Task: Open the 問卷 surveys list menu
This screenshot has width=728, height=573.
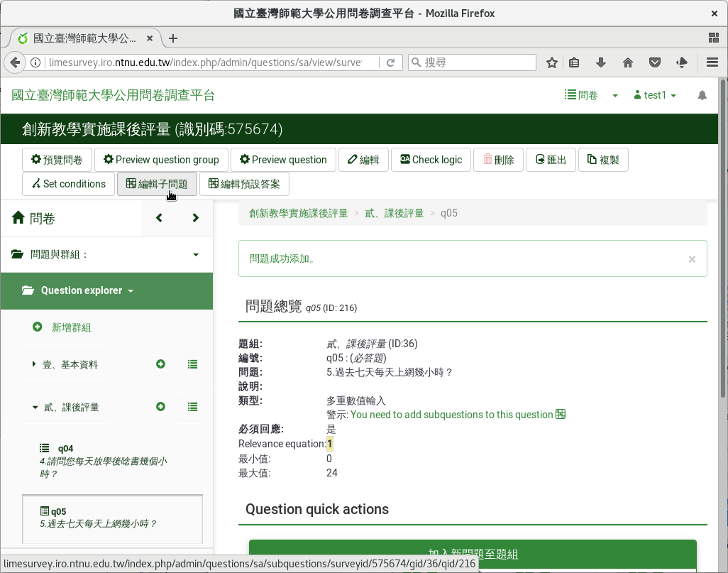Action: tap(581, 95)
